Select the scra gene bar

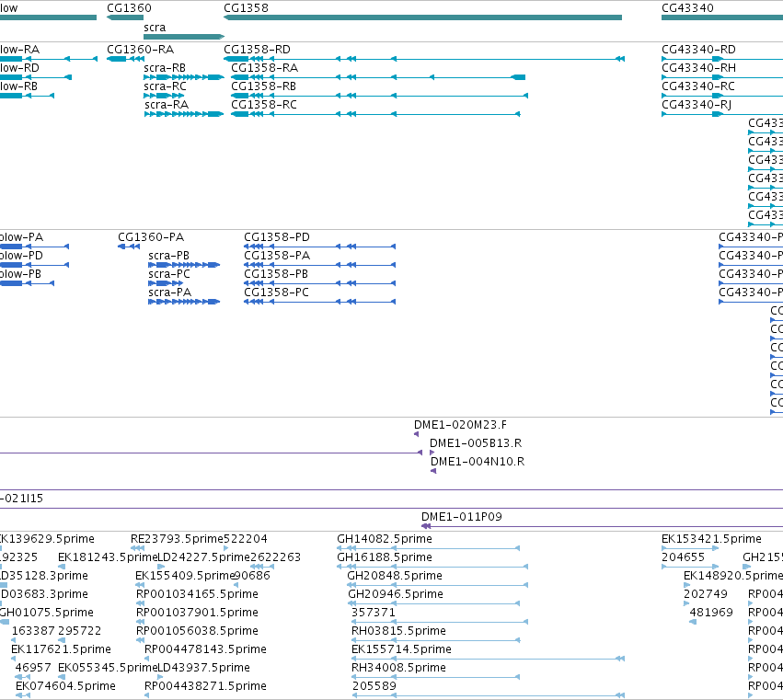[184, 37]
